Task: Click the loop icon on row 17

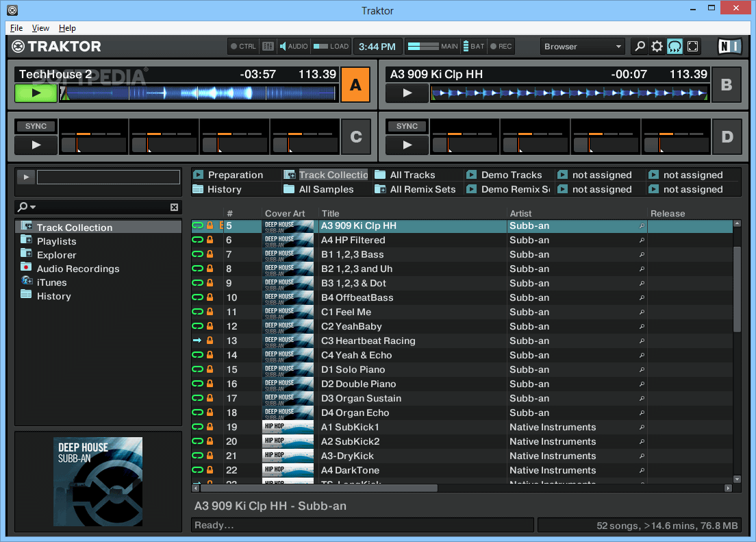Action: click(x=198, y=398)
